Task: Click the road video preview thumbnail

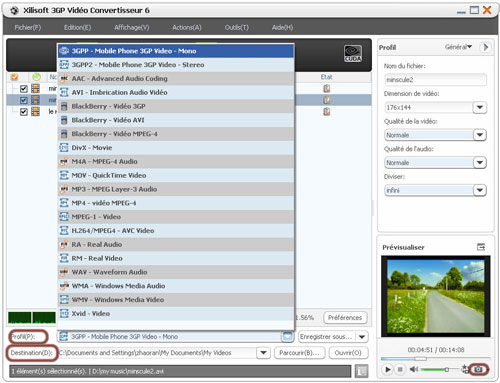Action: [x=435, y=296]
